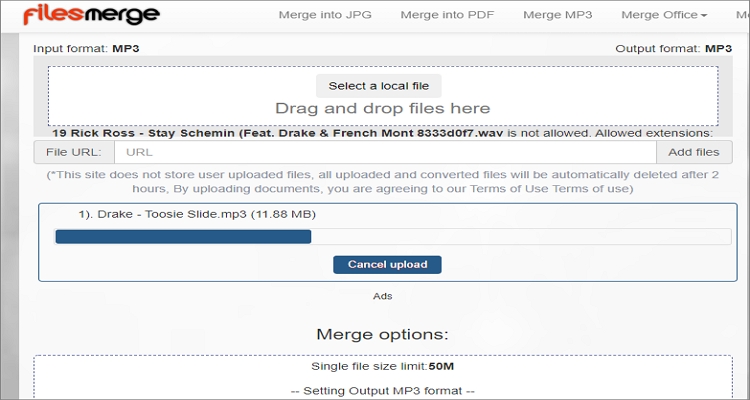Click the Merge options heading
750x400 pixels.
point(383,334)
